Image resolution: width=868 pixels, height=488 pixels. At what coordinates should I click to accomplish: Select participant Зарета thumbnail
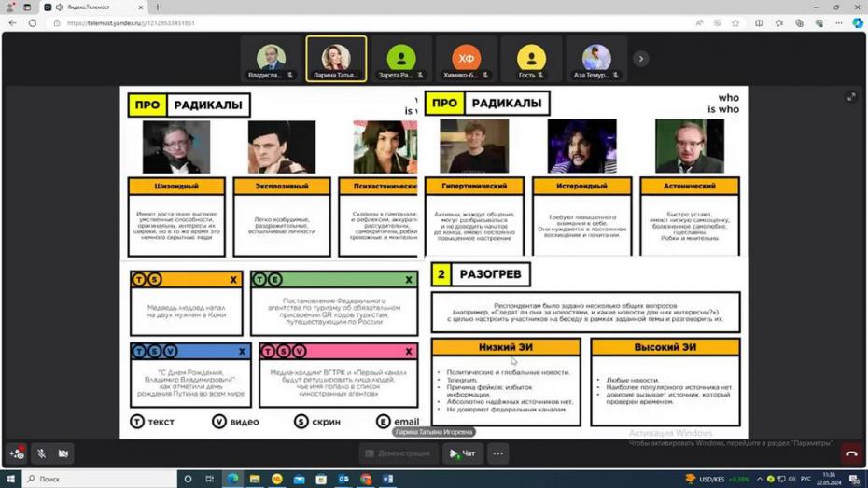click(x=401, y=59)
